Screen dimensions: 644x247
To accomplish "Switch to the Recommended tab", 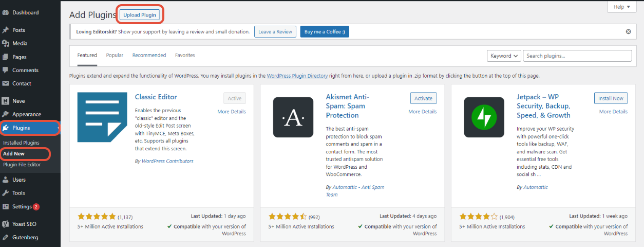I will click(149, 55).
